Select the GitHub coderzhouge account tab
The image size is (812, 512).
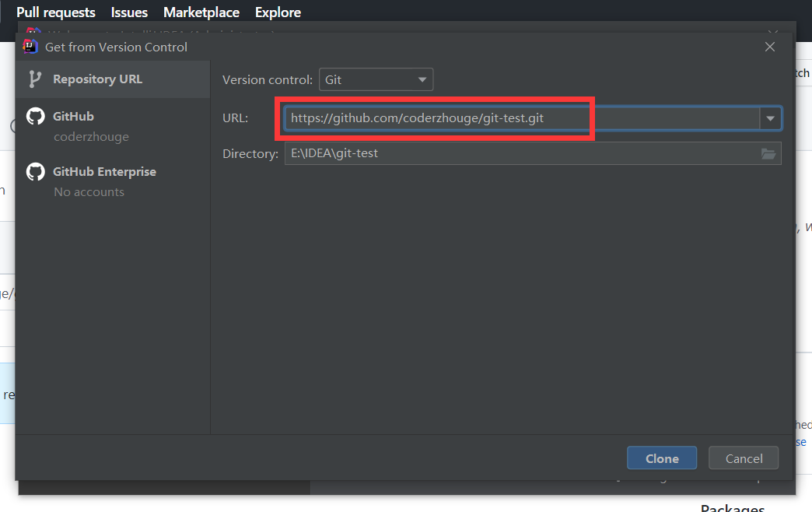click(x=113, y=126)
